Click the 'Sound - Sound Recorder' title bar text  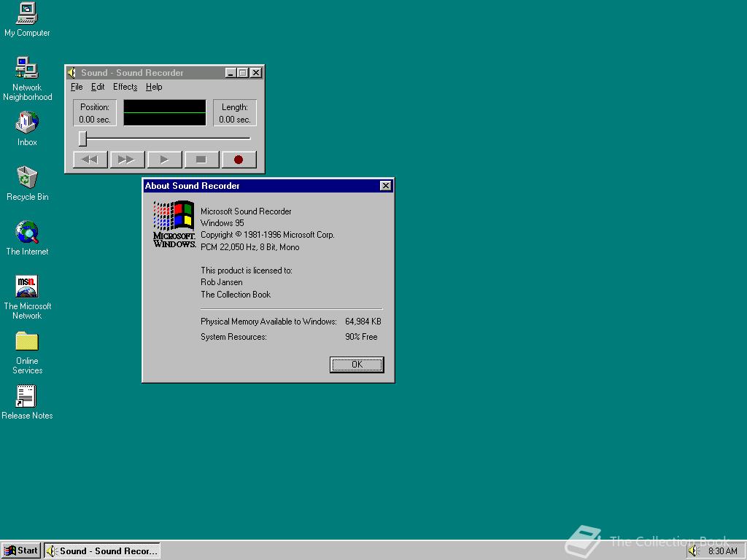click(x=132, y=73)
